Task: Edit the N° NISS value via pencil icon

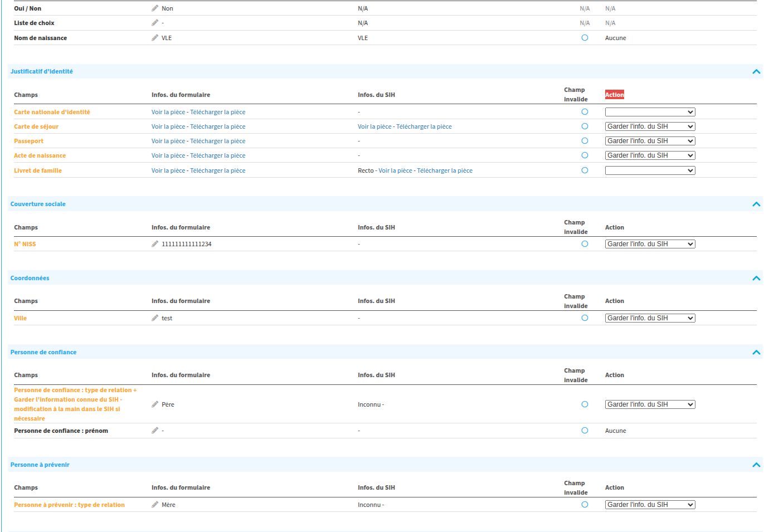Action: [x=155, y=244]
